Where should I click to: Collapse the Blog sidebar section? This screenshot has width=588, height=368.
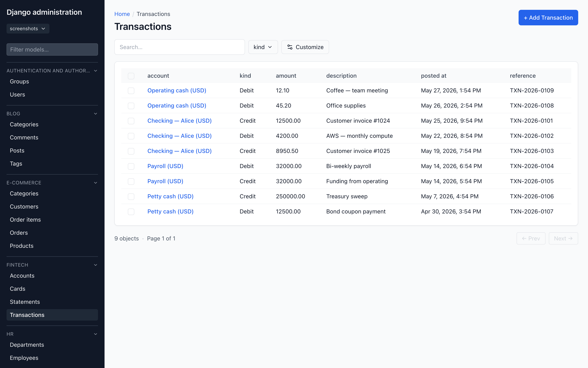tap(96, 114)
